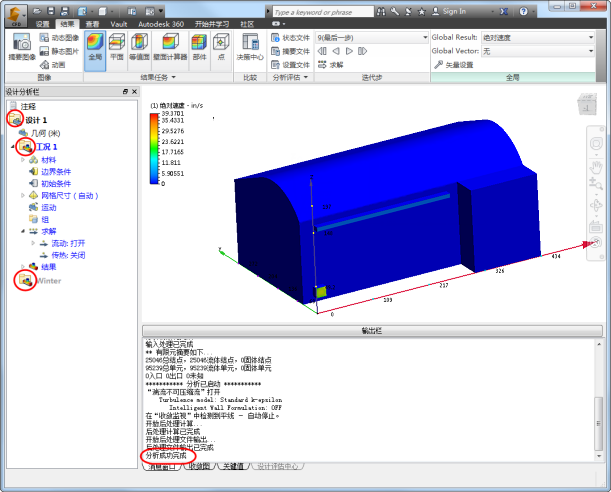Open the 社区 community ribbon tab

[247, 24]
